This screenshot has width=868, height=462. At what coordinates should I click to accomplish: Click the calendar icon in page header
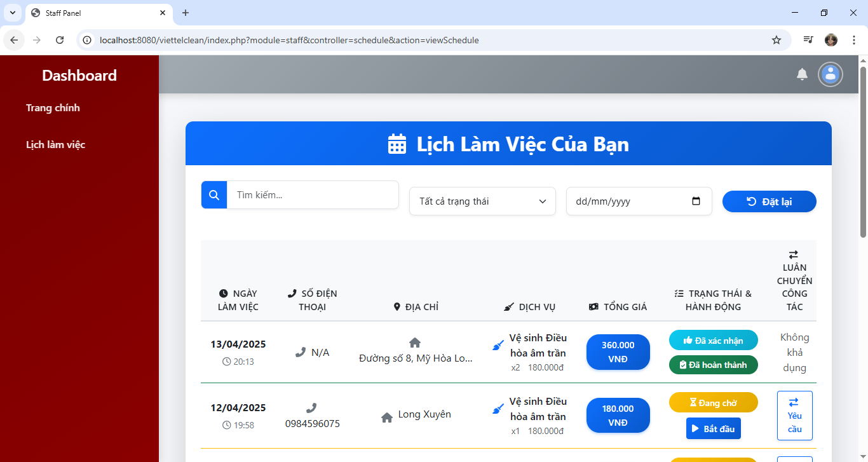coord(397,144)
